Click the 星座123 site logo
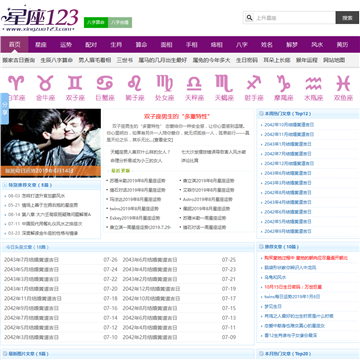The height and width of the screenshot is (360, 360). (x=39, y=19)
